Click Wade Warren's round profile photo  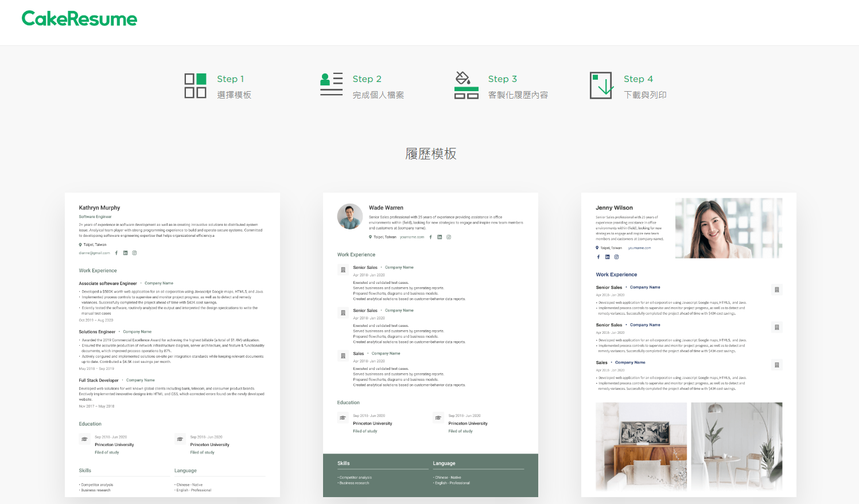[350, 217]
